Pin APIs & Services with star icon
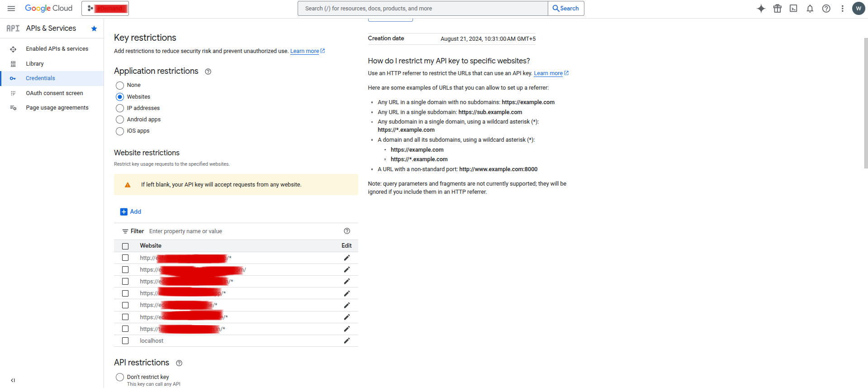Image resolution: width=868 pixels, height=388 pixels. 94,29
